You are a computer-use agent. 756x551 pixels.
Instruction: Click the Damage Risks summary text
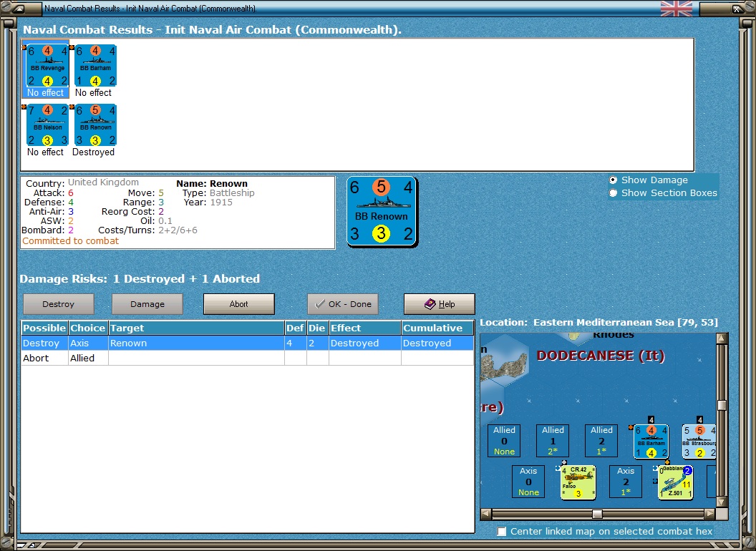tap(140, 278)
